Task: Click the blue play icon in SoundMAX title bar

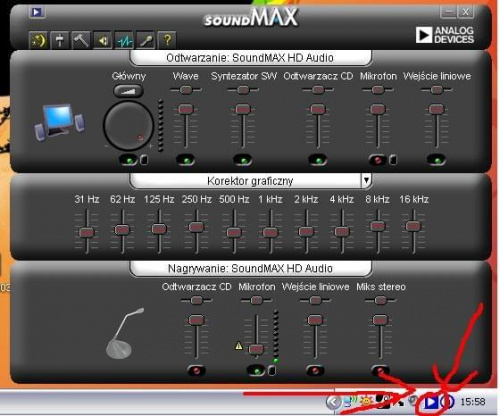Action: (37, 12)
